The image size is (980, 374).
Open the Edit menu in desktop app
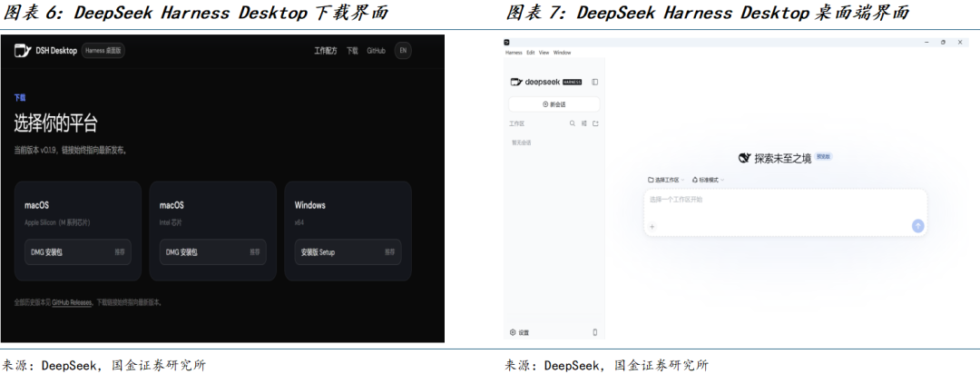pos(531,53)
